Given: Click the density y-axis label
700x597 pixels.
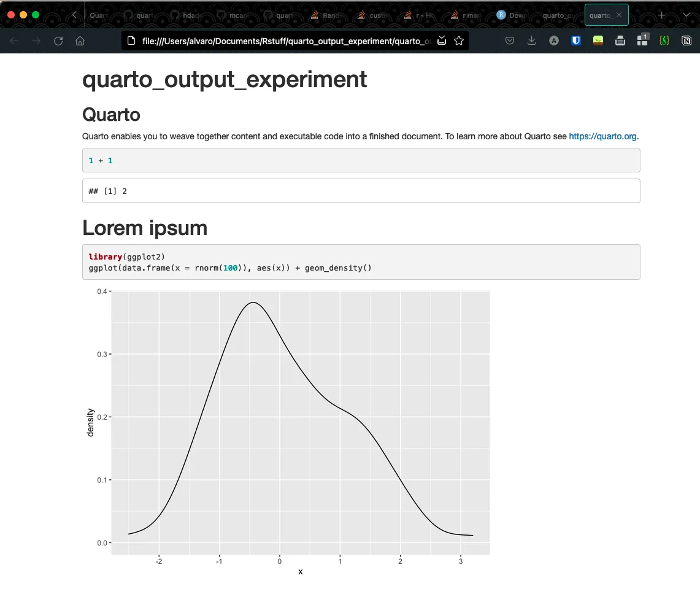Looking at the screenshot, I should click(90, 422).
